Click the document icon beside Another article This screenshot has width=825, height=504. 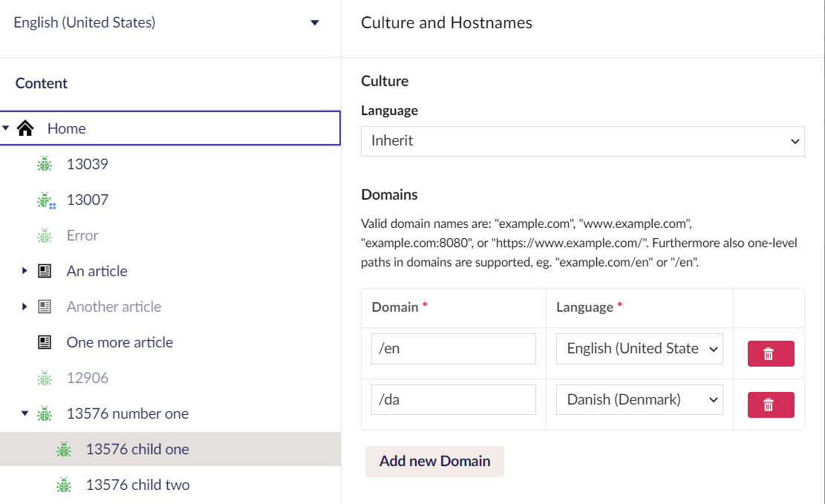pyautogui.click(x=45, y=307)
